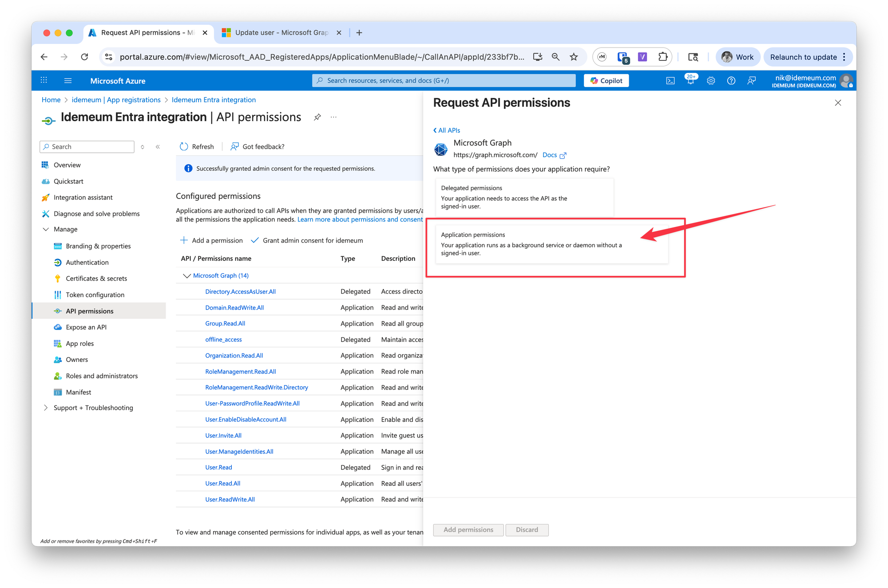Open User.ReadWrite.All permission

pos(230,500)
